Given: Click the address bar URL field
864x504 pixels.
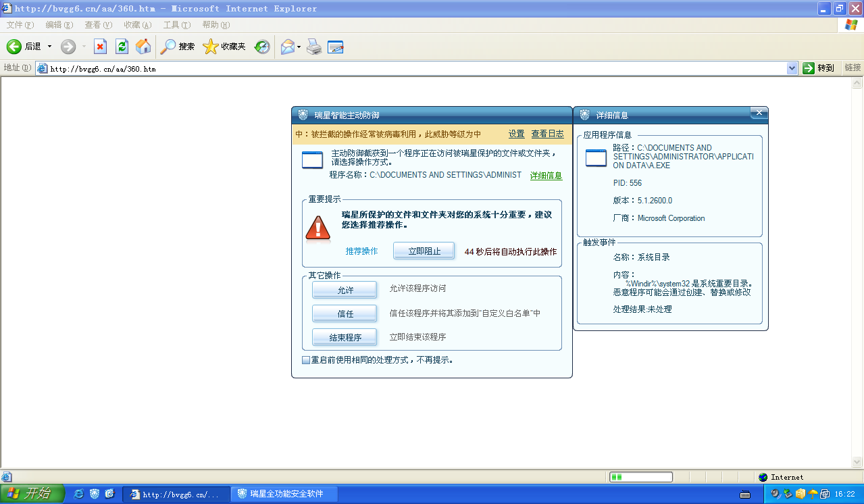Looking at the screenshot, I should coord(417,68).
